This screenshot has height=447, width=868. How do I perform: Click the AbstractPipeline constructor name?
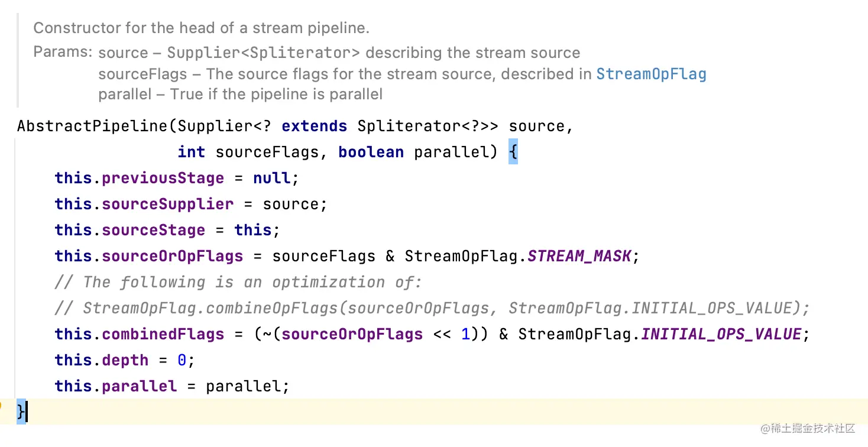pos(92,127)
